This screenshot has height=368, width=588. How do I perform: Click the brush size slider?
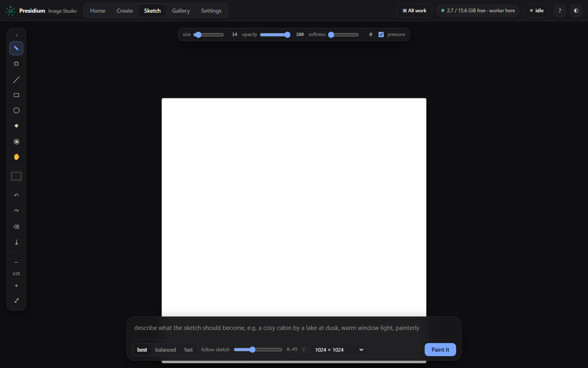(x=209, y=35)
